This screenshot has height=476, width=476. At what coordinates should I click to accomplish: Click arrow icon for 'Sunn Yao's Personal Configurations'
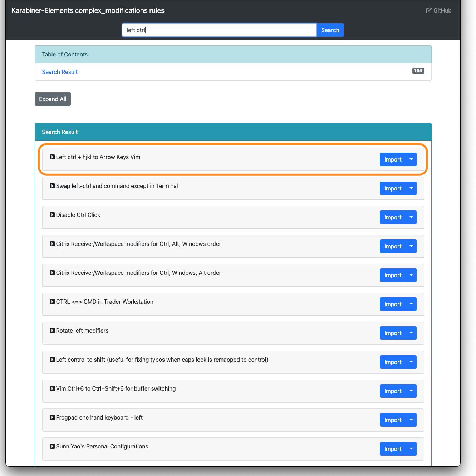tap(52, 447)
